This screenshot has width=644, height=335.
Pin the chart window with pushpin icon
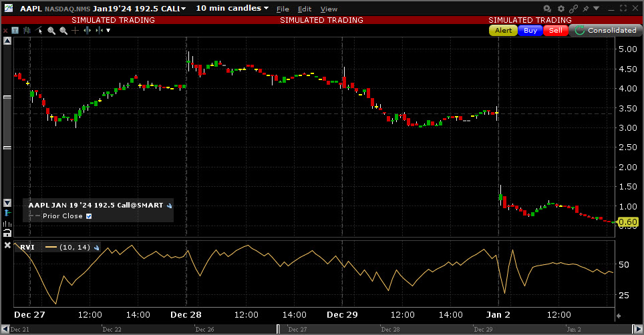coord(586,9)
